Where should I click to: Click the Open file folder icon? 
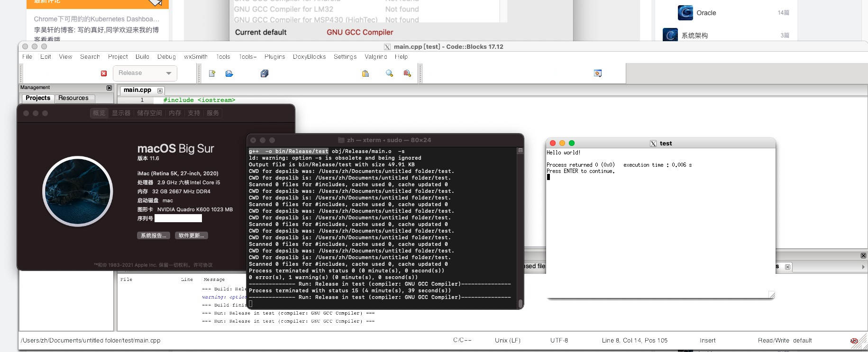[x=229, y=73]
